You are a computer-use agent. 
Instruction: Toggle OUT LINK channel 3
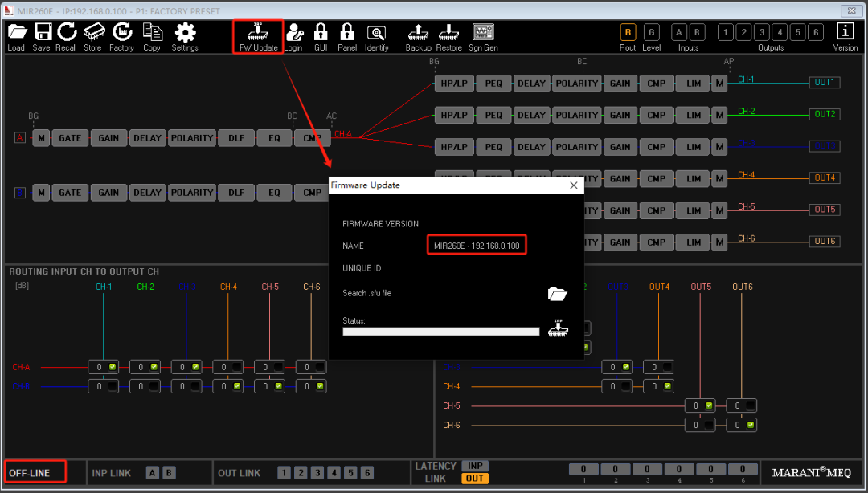click(317, 473)
